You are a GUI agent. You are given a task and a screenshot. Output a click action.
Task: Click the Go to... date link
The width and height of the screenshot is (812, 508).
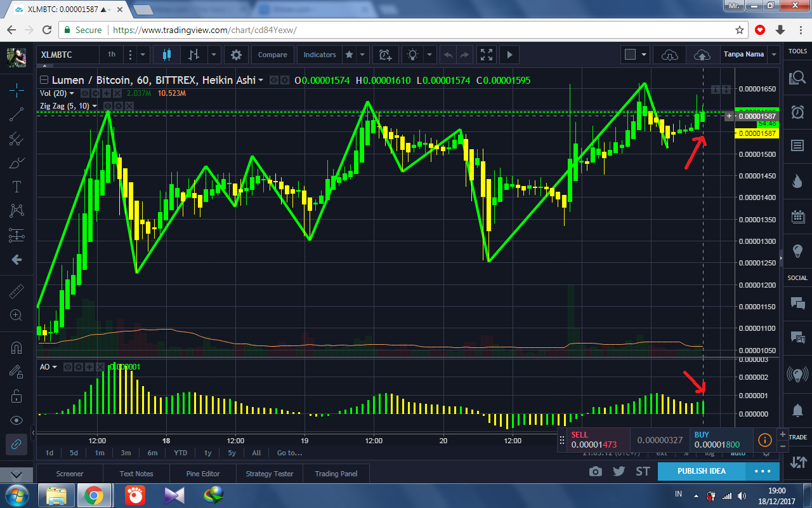(x=289, y=453)
